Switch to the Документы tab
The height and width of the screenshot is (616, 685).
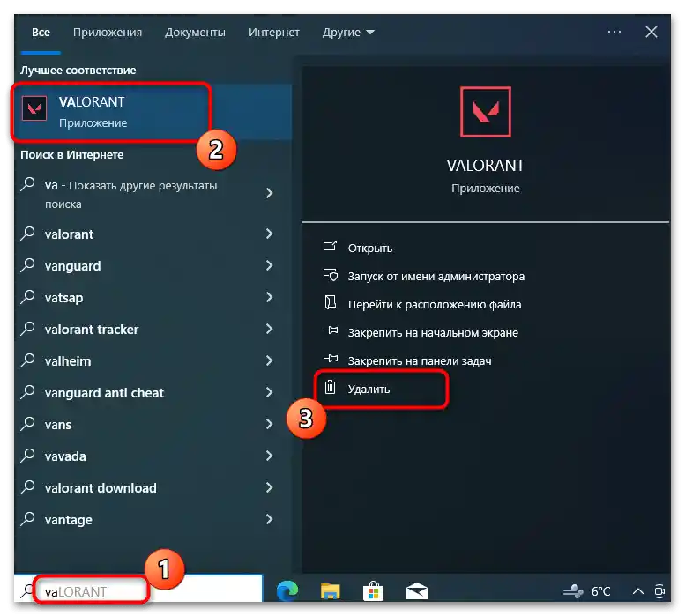point(195,33)
